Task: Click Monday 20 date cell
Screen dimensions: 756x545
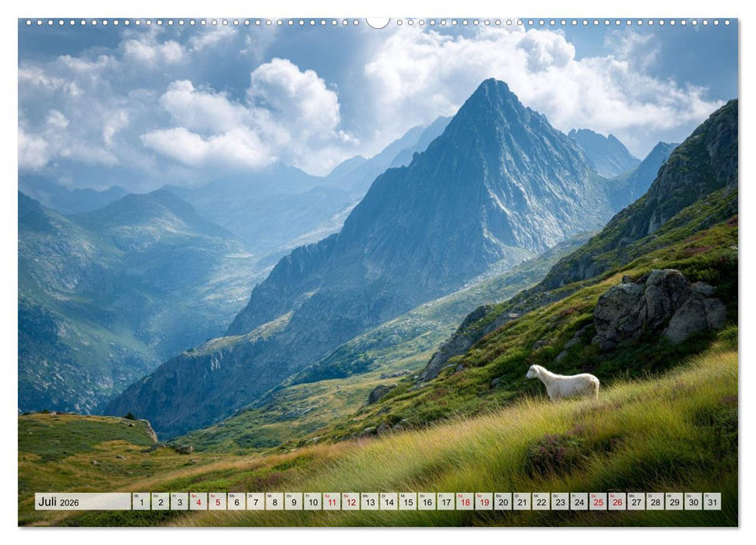Action: (503, 501)
